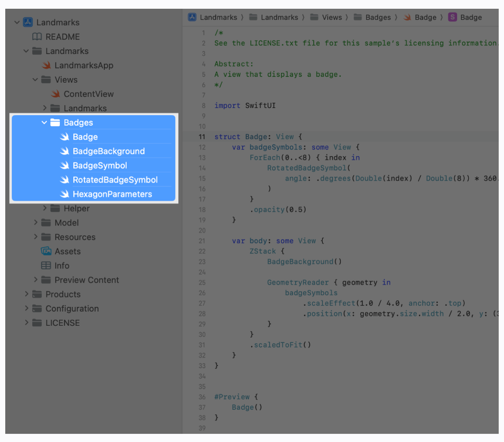Collapse the Landmarks group folder
Viewport: 504px width, 442px height.
pyautogui.click(x=26, y=51)
